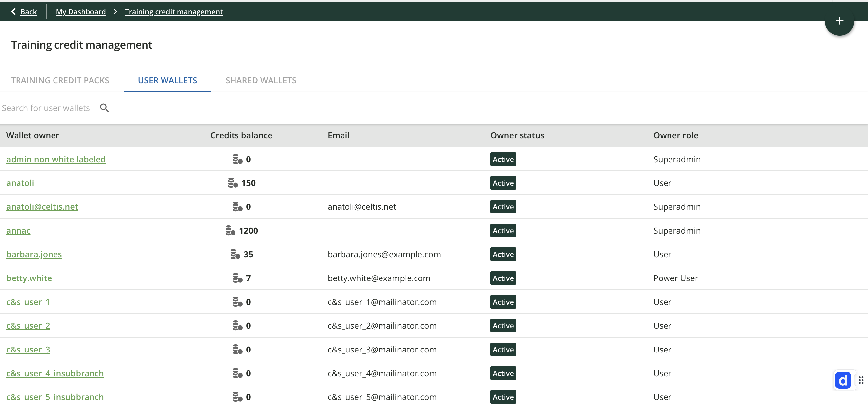The height and width of the screenshot is (407, 868).
Task: Switch to Training Credit Packs tab
Action: pyautogui.click(x=60, y=80)
